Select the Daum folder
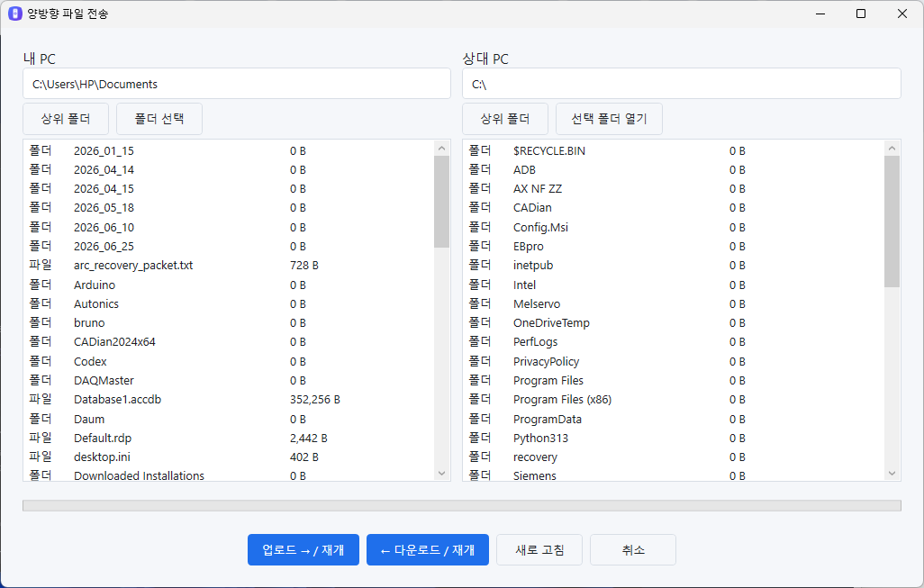The width and height of the screenshot is (924, 588). 228,419
